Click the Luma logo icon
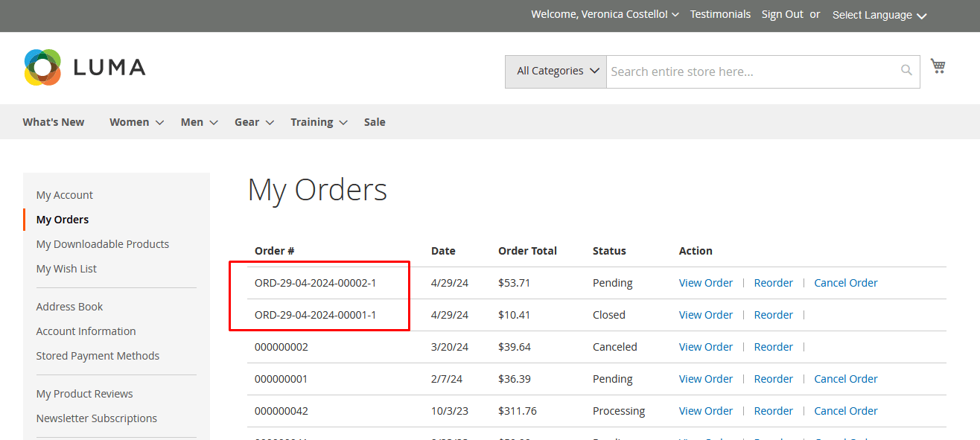The height and width of the screenshot is (440, 980). pos(42,68)
